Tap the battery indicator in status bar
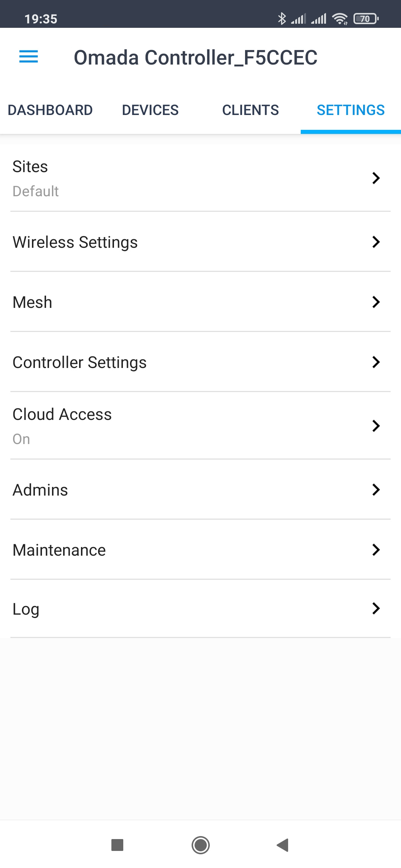The image size is (401, 868). click(366, 19)
